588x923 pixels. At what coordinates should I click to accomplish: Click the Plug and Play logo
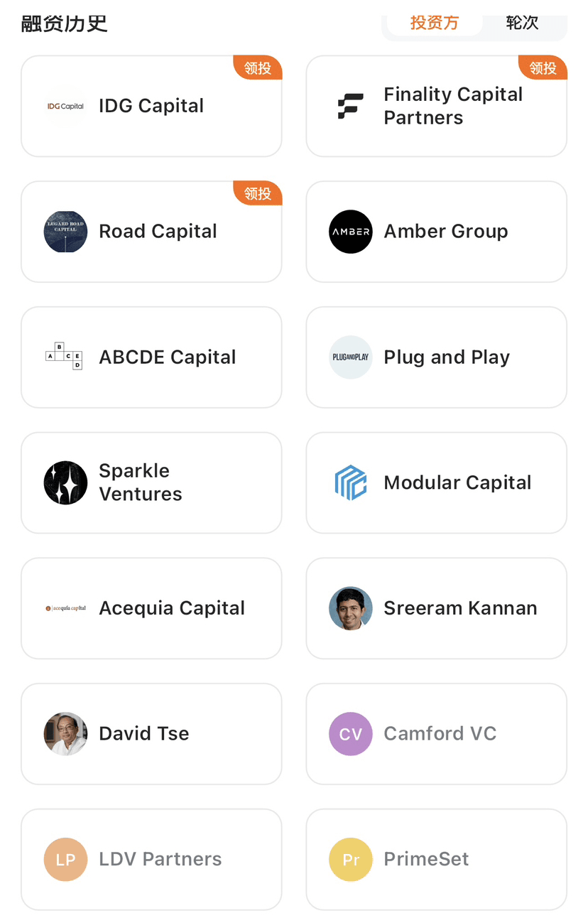coord(351,357)
